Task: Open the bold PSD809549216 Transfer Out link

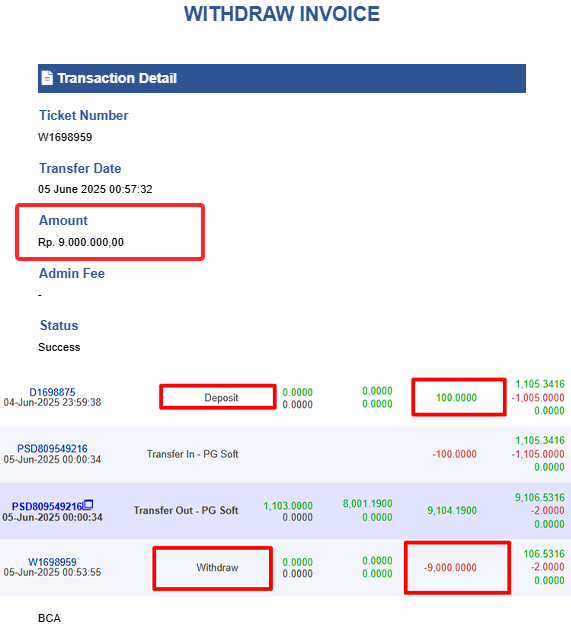Action: pos(47,506)
